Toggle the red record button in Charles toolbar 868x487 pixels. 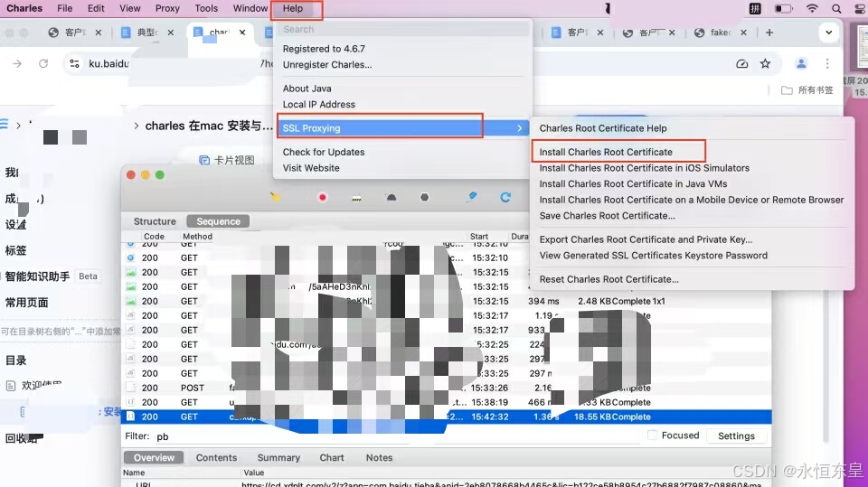(323, 197)
